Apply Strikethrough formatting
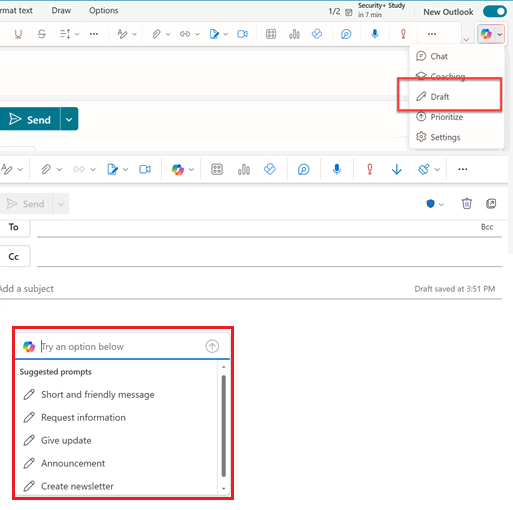The width and height of the screenshot is (513, 510). click(42, 34)
